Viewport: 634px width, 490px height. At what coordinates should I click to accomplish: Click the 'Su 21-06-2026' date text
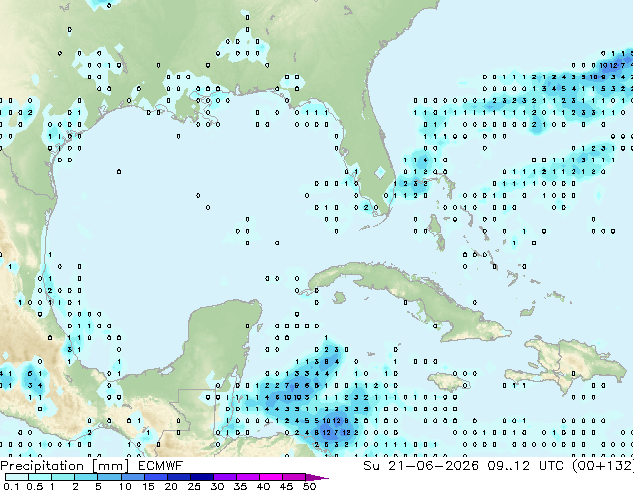421,466
